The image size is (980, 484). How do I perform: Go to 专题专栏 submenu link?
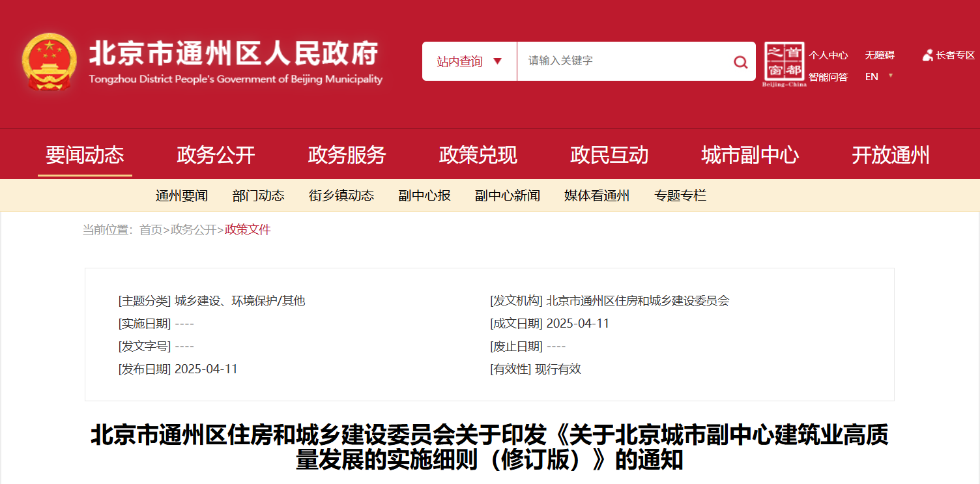[x=680, y=196]
